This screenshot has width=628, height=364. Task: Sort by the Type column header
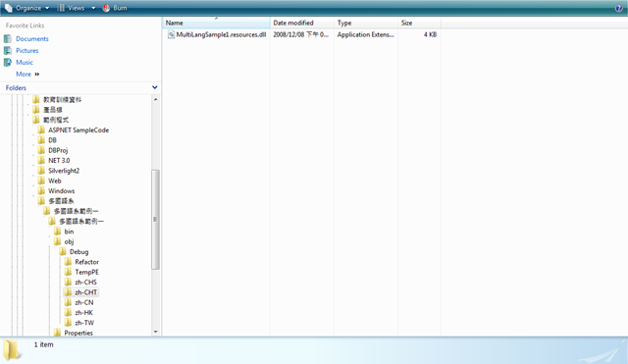(x=366, y=23)
